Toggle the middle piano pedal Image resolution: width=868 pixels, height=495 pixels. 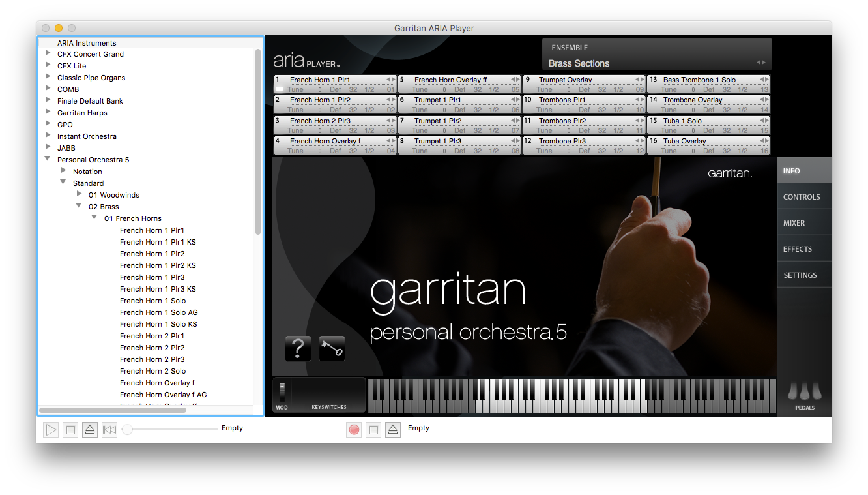805,391
